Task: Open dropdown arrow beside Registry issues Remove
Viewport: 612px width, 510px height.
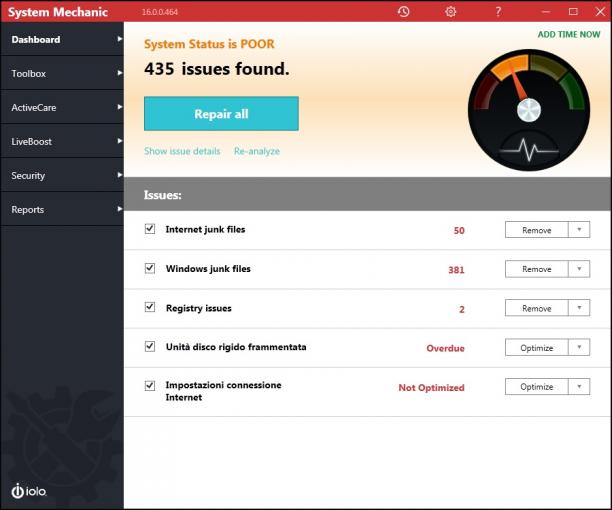Action: pyautogui.click(x=579, y=308)
